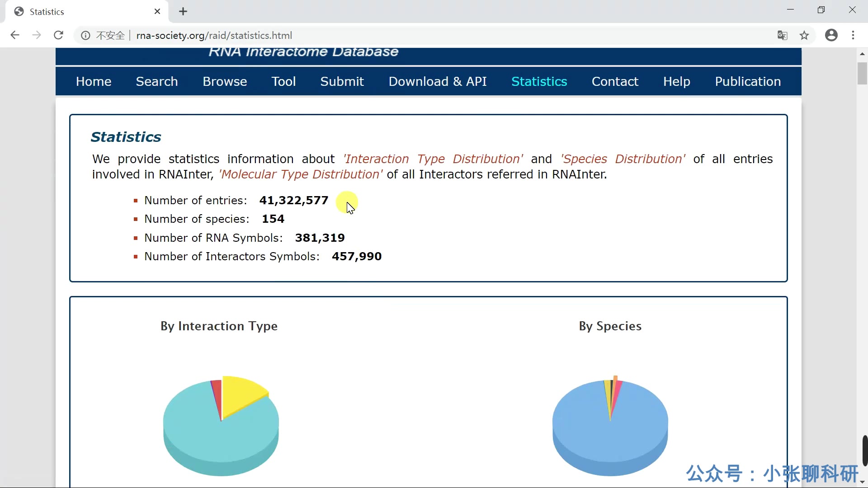Close the Statistics tab
Viewport: 868px width, 488px height.
(157, 12)
